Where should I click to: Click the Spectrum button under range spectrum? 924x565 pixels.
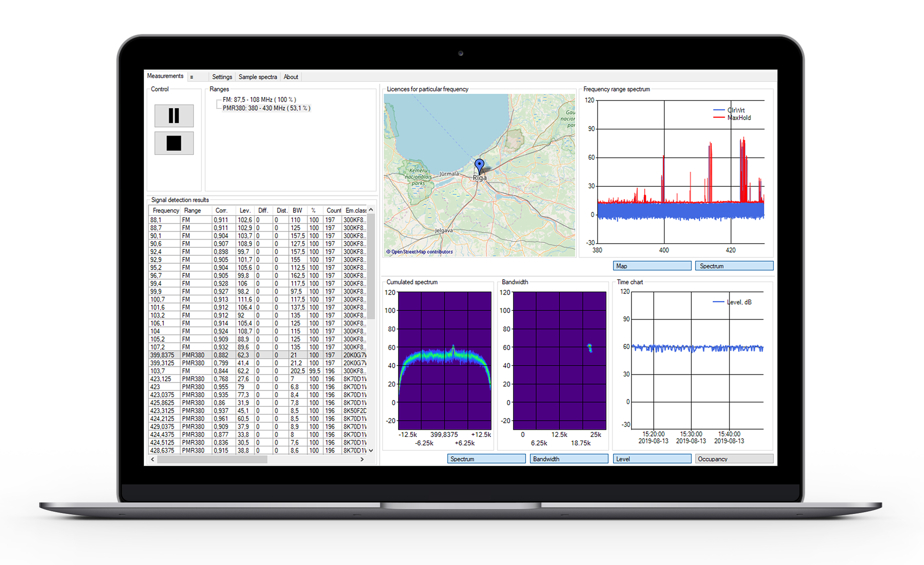click(734, 266)
